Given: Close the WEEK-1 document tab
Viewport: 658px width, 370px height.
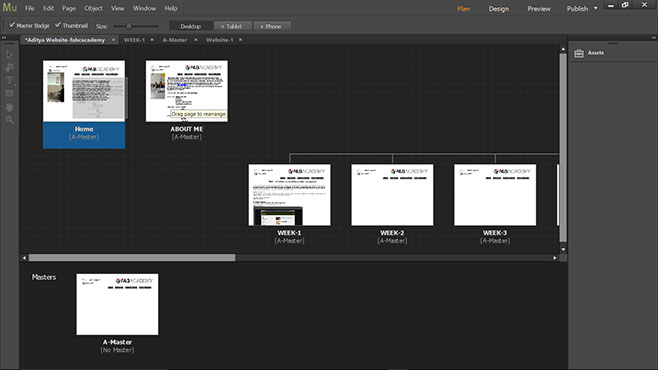Looking at the screenshot, I should tap(152, 40).
